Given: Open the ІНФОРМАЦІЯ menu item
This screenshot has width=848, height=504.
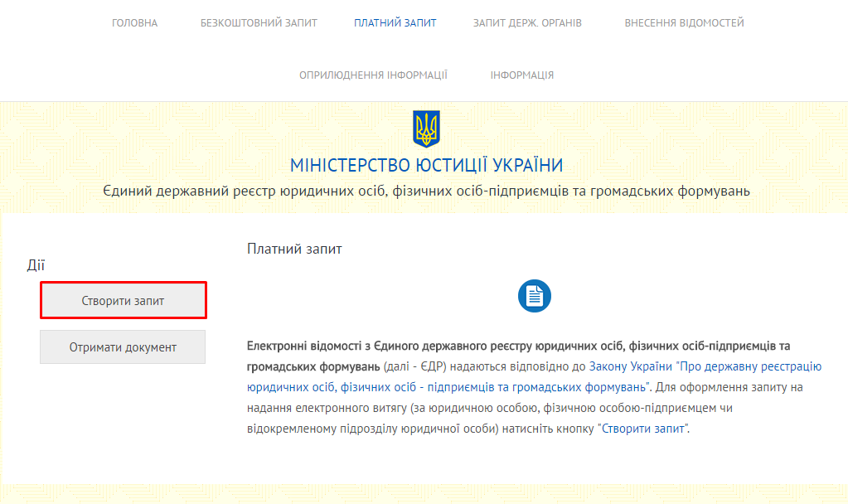Looking at the screenshot, I should click(x=522, y=75).
